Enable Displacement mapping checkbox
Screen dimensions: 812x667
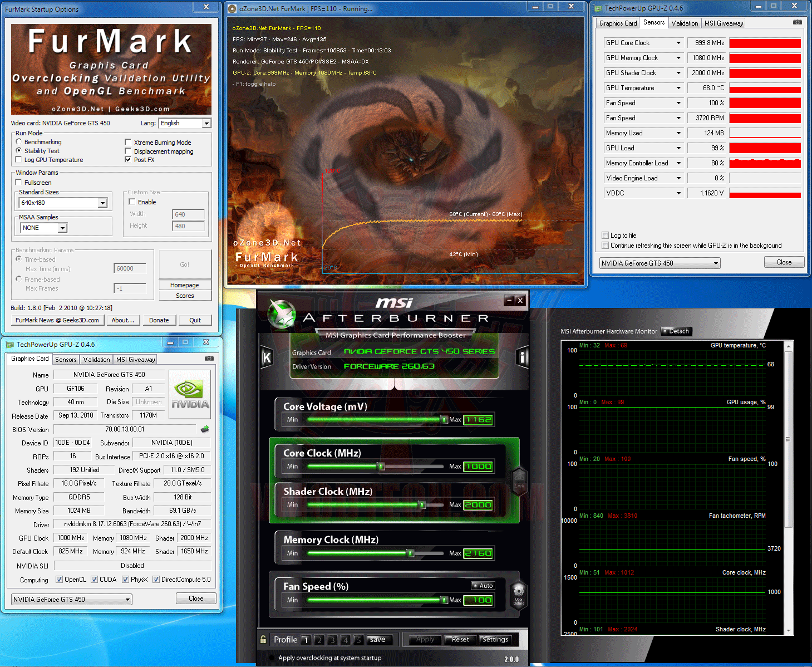[129, 151]
